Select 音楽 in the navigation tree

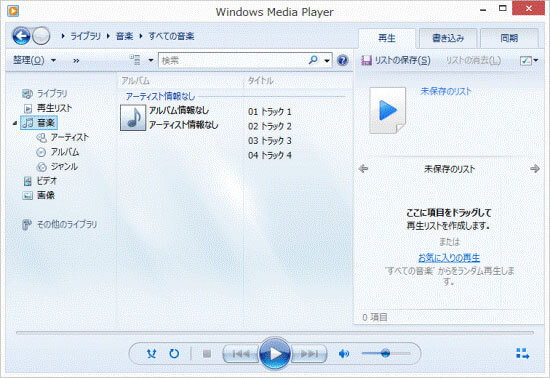click(x=39, y=123)
